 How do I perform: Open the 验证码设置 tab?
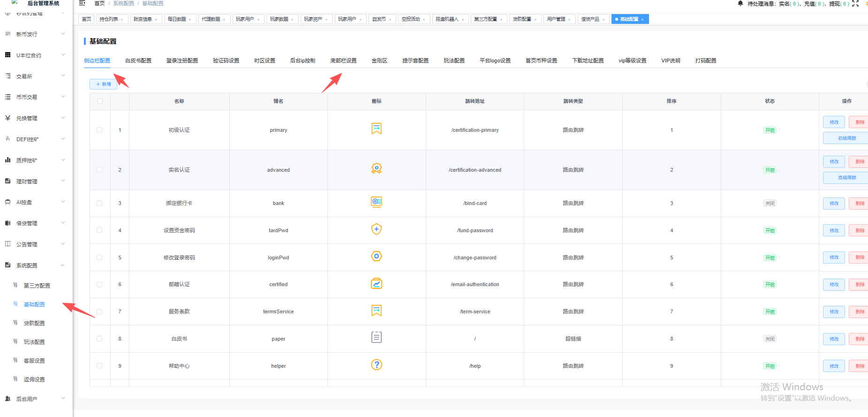pyautogui.click(x=226, y=61)
